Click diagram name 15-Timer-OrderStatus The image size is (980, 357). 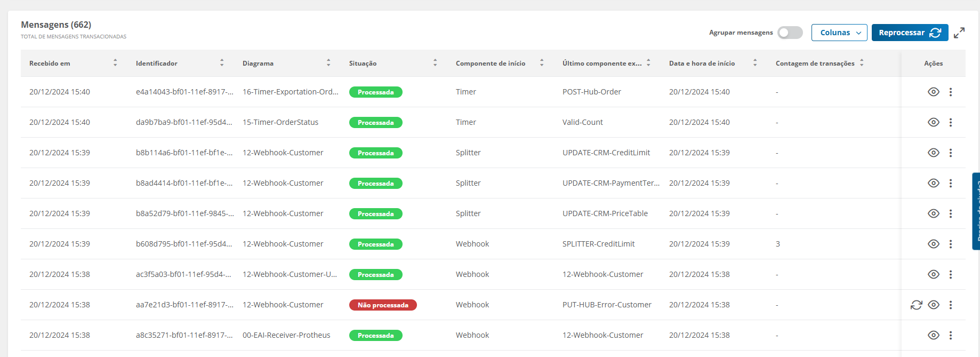pos(280,122)
